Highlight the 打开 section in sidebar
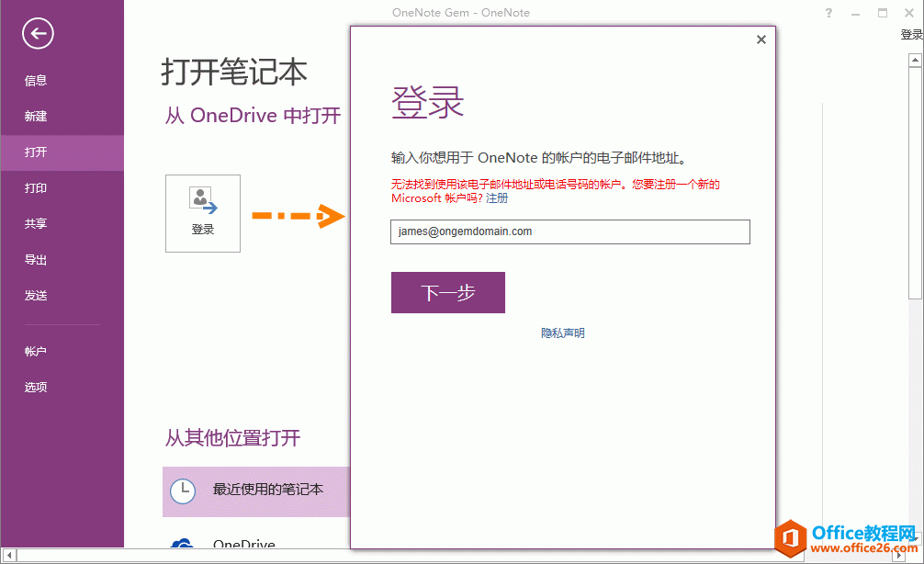 pos(36,152)
